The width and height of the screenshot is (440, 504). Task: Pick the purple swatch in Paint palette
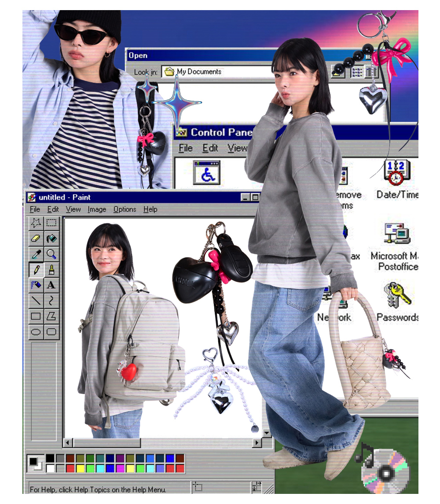120,458
